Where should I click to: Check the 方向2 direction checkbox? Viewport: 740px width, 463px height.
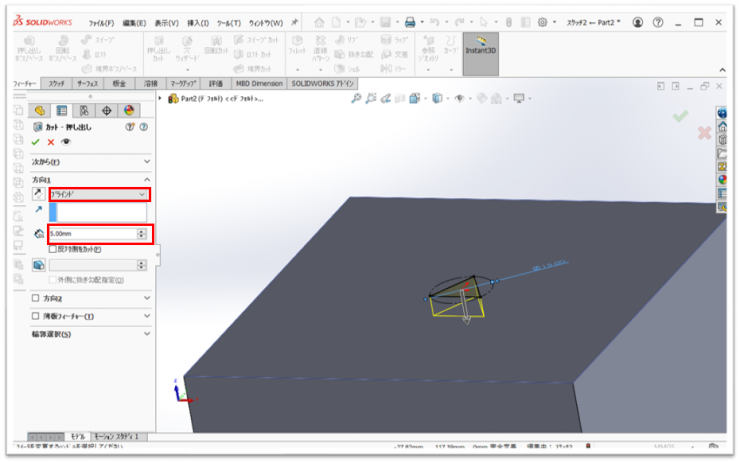coord(37,298)
